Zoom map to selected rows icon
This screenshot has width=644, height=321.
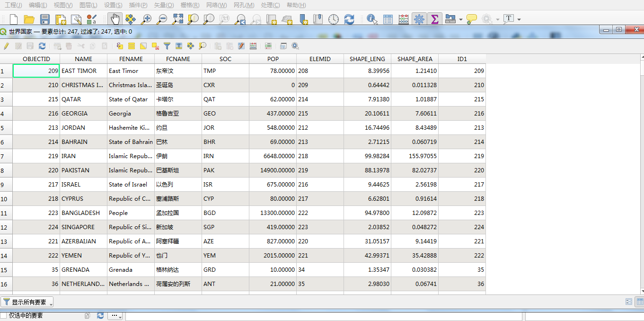pos(203,46)
